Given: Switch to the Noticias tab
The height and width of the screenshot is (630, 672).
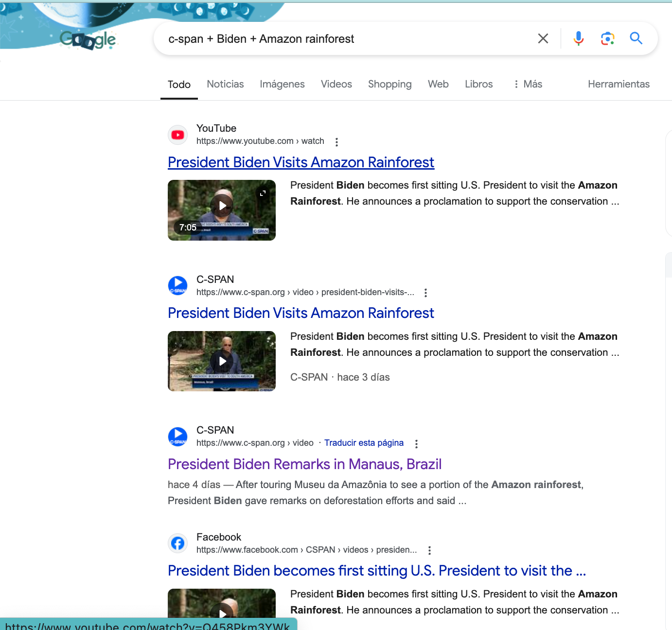Looking at the screenshot, I should click(225, 84).
